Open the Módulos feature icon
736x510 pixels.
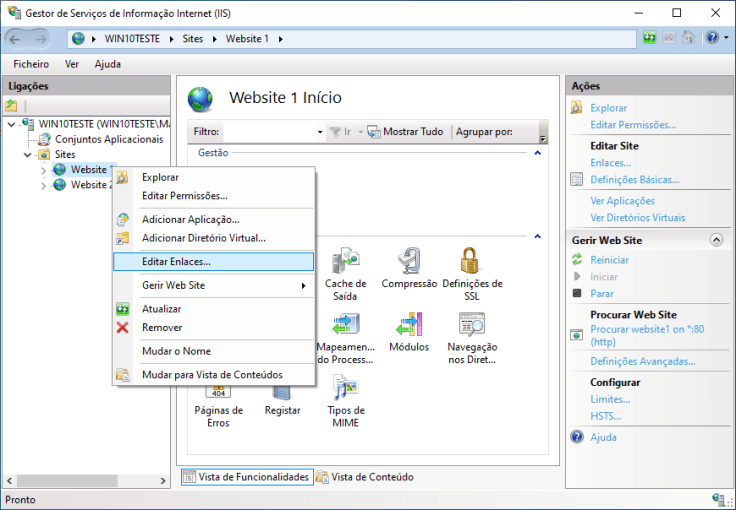pos(409,325)
